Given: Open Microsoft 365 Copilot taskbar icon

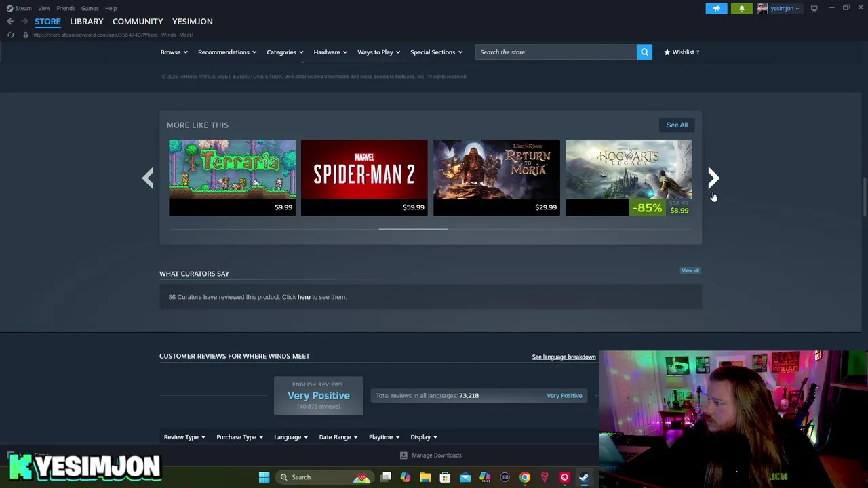Looking at the screenshot, I should (x=485, y=477).
